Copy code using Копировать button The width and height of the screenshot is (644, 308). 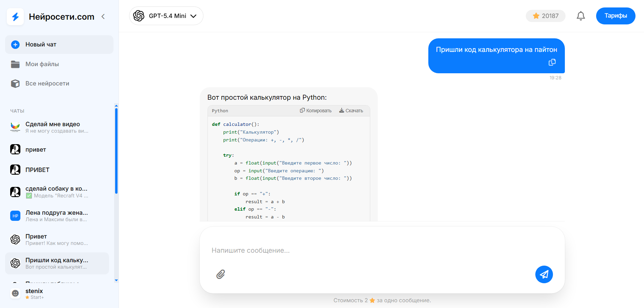[x=316, y=111]
